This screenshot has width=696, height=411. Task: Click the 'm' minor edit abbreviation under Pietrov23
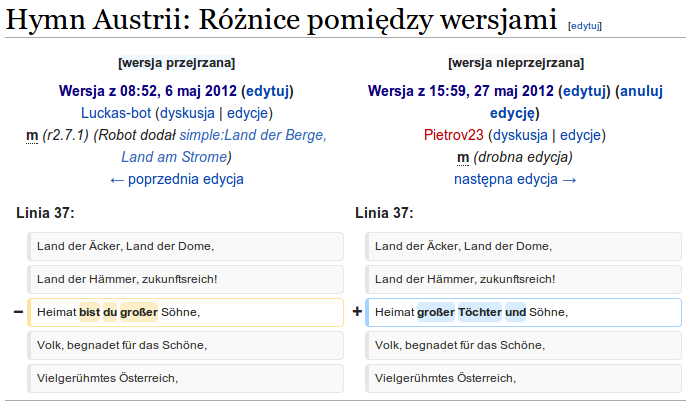tap(463, 157)
